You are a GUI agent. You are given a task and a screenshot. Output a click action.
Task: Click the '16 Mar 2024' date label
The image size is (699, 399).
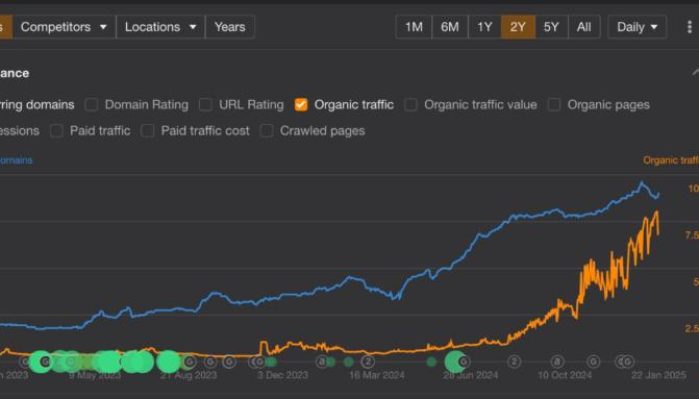(x=377, y=375)
